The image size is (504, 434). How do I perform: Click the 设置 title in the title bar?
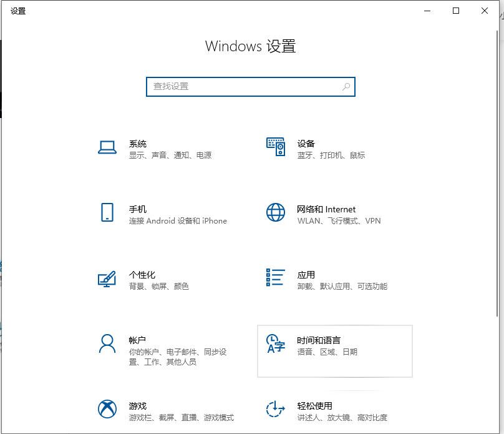(18, 10)
